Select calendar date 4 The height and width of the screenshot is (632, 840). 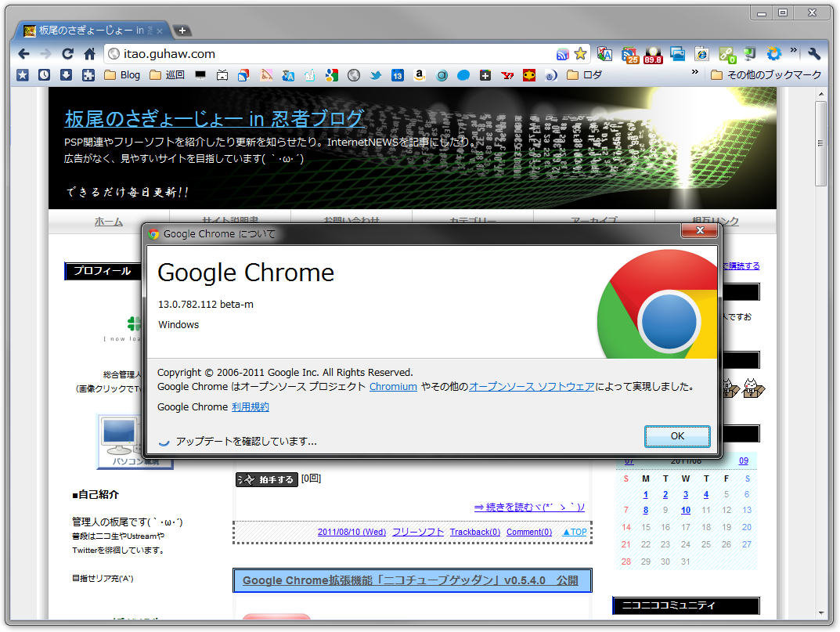706,494
